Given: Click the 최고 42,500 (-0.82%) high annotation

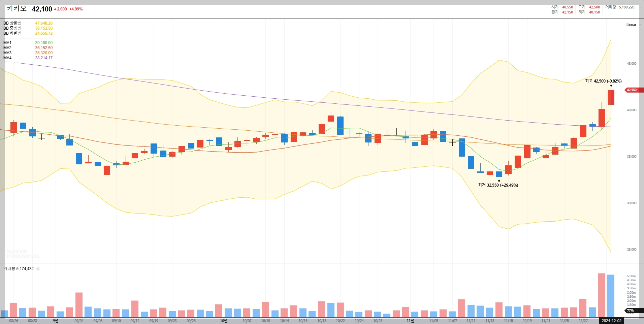Looking at the screenshot, I should (x=603, y=81).
